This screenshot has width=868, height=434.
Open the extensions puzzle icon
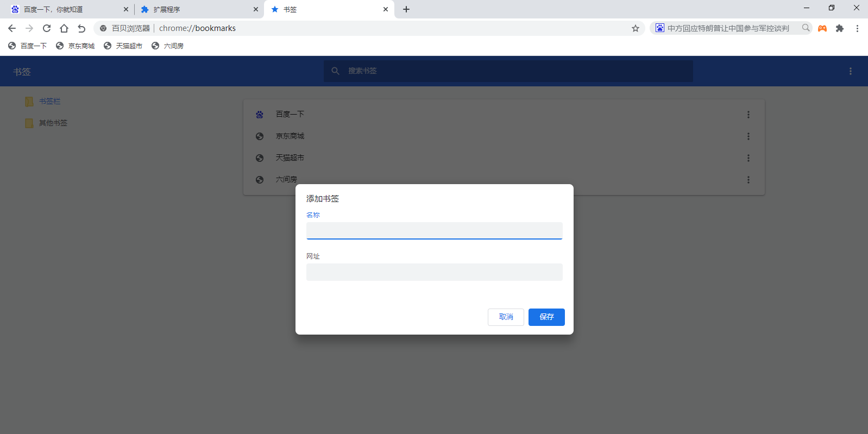(840, 28)
